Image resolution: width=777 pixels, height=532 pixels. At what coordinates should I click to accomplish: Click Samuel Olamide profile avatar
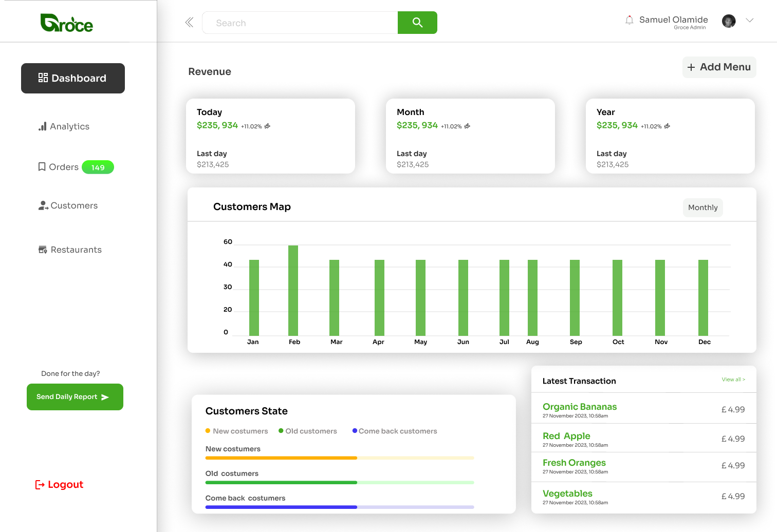pyautogui.click(x=728, y=21)
